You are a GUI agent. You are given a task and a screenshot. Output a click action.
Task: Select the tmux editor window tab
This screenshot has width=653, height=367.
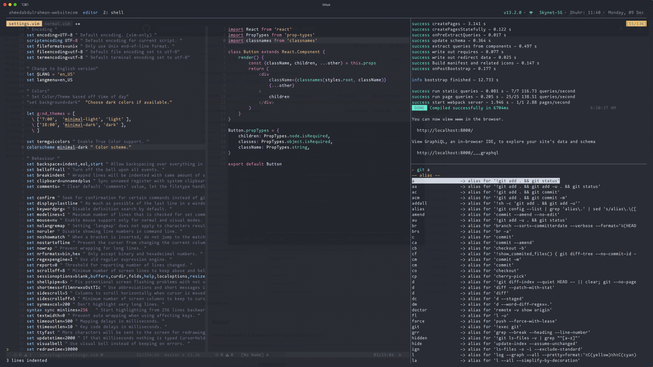90,12
